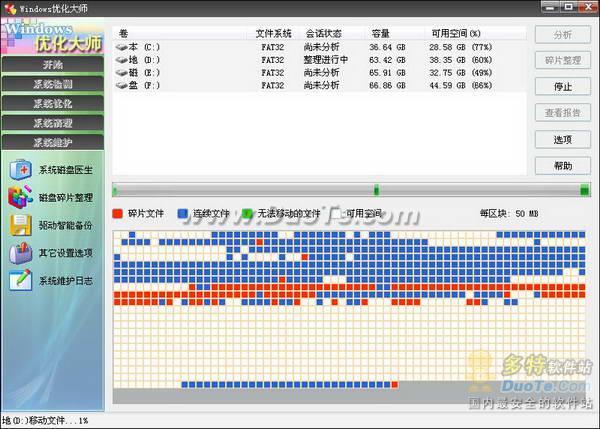Click the 分析 button
600x429 pixels.
pos(562,35)
